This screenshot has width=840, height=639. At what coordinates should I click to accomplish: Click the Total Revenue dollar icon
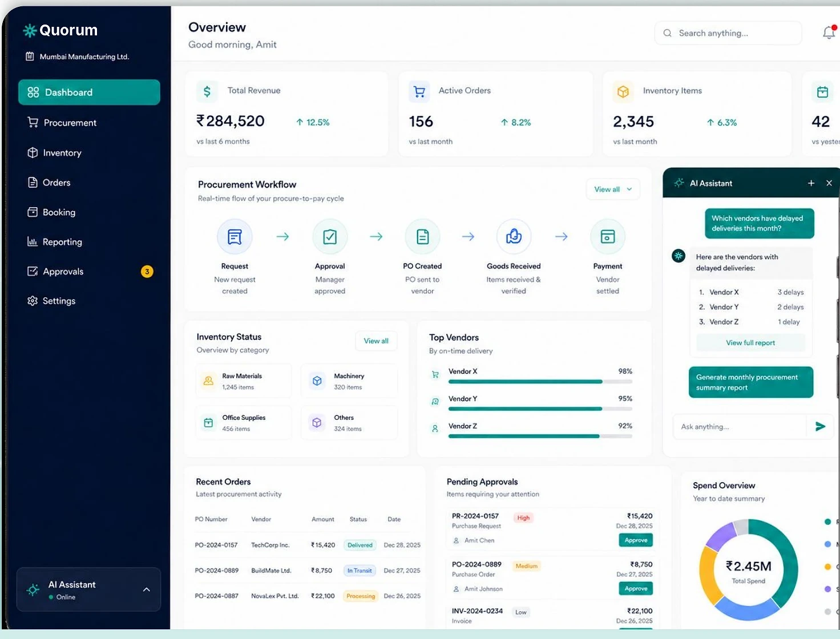pos(207,91)
